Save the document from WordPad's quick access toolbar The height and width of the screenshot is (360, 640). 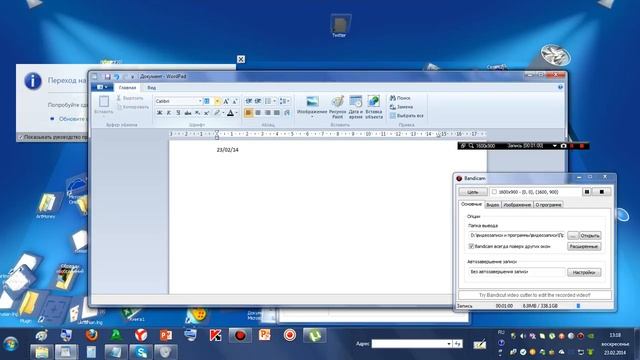(107, 77)
